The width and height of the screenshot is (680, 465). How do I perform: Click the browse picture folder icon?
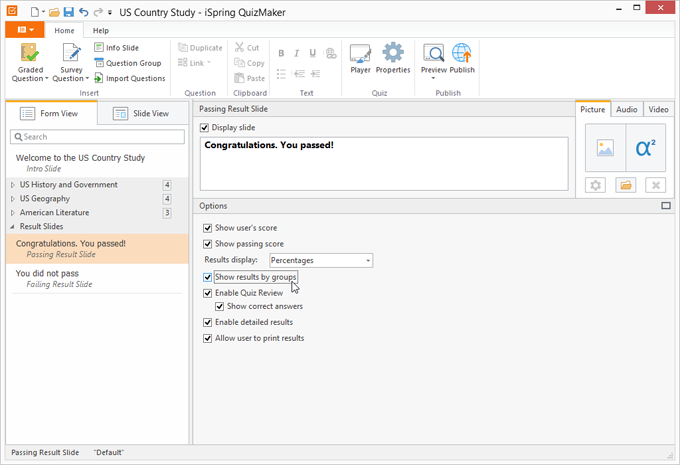coord(625,185)
